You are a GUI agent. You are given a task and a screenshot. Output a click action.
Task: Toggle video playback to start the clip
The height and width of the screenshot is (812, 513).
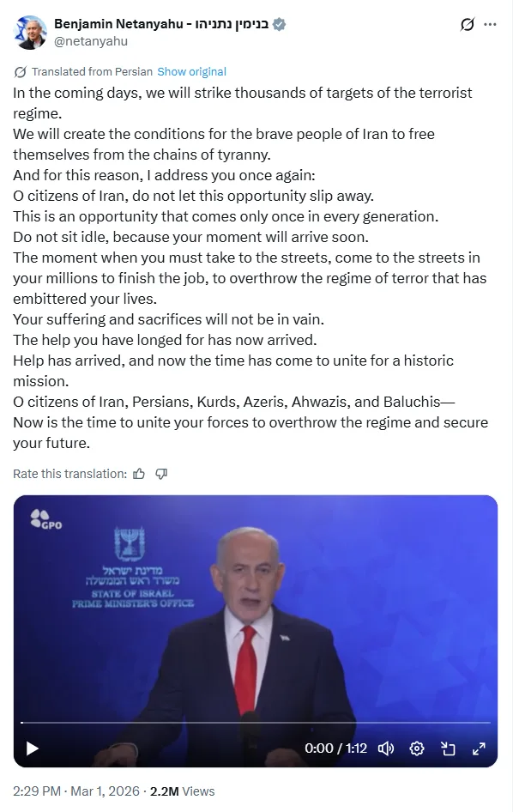tap(32, 748)
